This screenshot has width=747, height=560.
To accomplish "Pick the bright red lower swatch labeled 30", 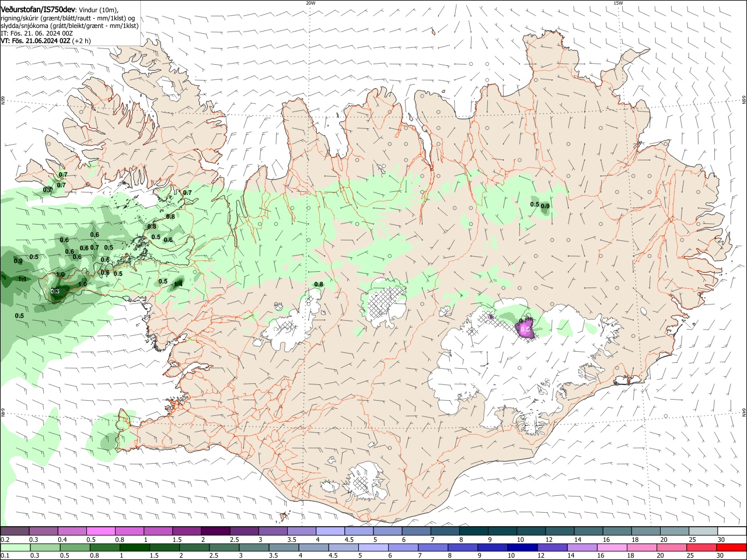I will (731, 547).
